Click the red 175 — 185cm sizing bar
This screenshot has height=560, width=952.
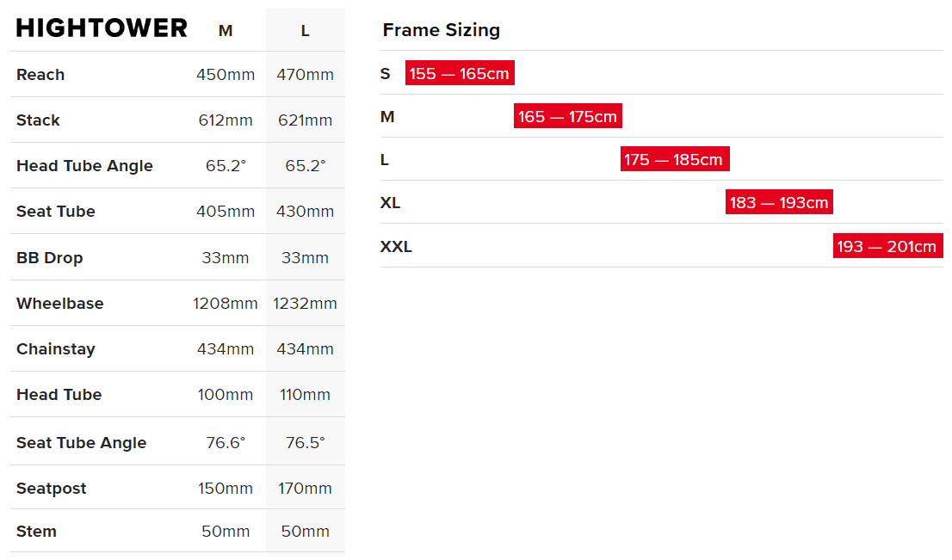point(674,159)
